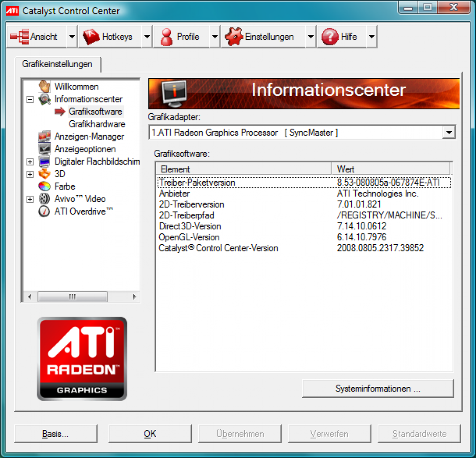Open the Hotkeys dropdown arrow

(147, 37)
